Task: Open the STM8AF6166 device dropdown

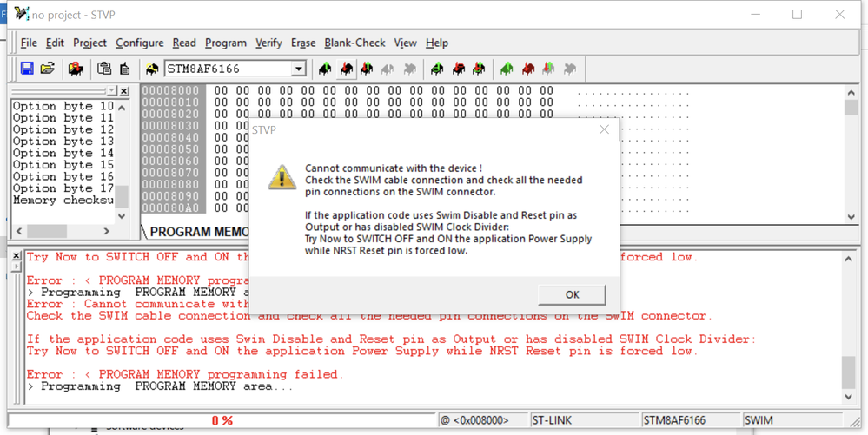Action: pos(298,69)
